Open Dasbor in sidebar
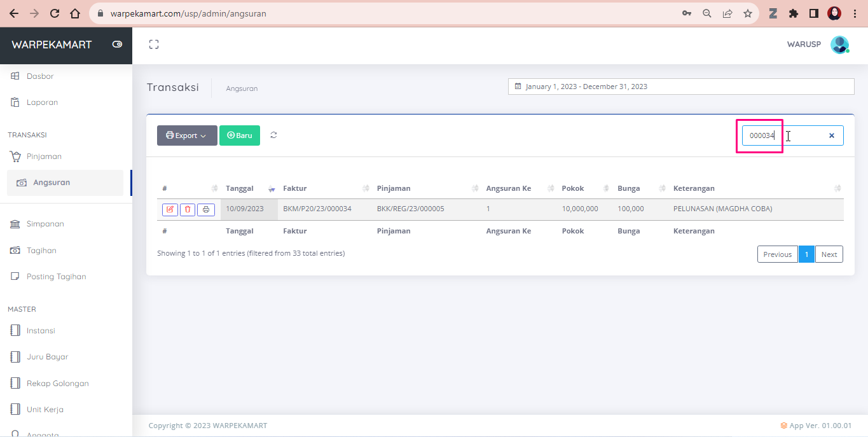This screenshot has height=437, width=868. click(x=40, y=76)
